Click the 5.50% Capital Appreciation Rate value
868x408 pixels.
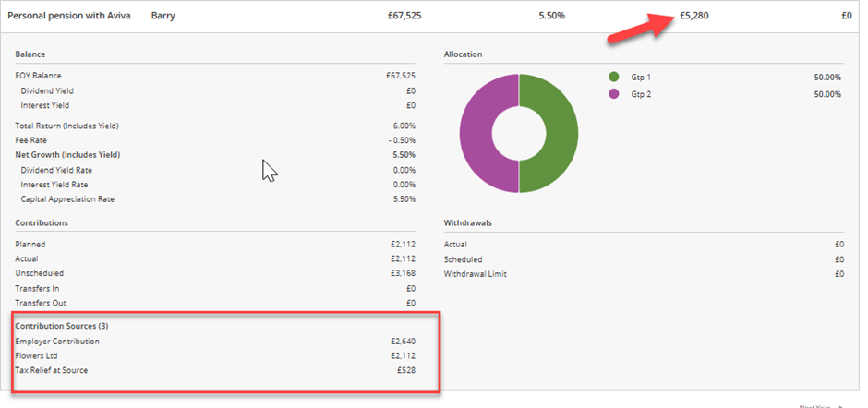pos(404,198)
